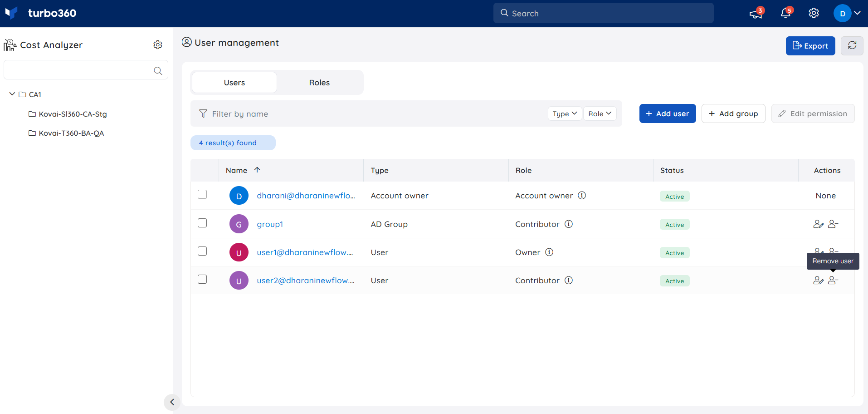The width and height of the screenshot is (868, 414).
Task: Show info for user1 Owner role
Action: (x=549, y=252)
